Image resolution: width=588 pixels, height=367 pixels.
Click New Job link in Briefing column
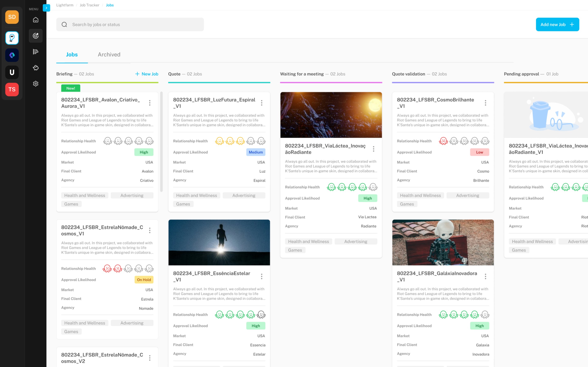coord(147,74)
